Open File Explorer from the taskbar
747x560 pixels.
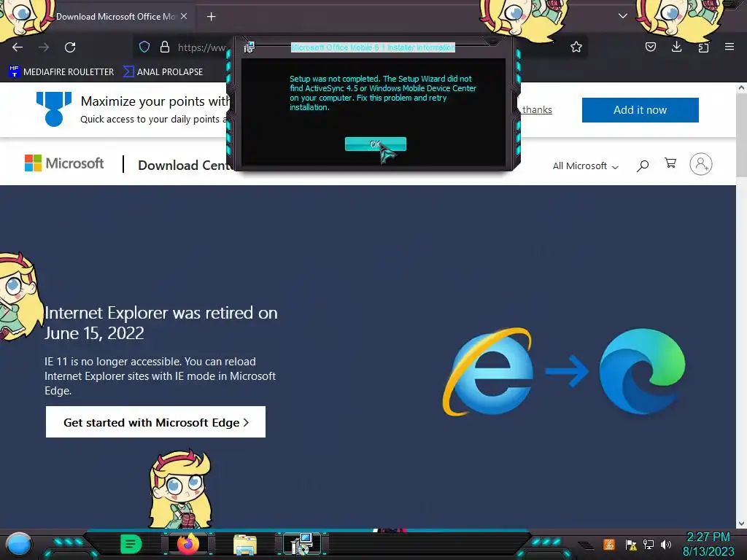pos(245,545)
